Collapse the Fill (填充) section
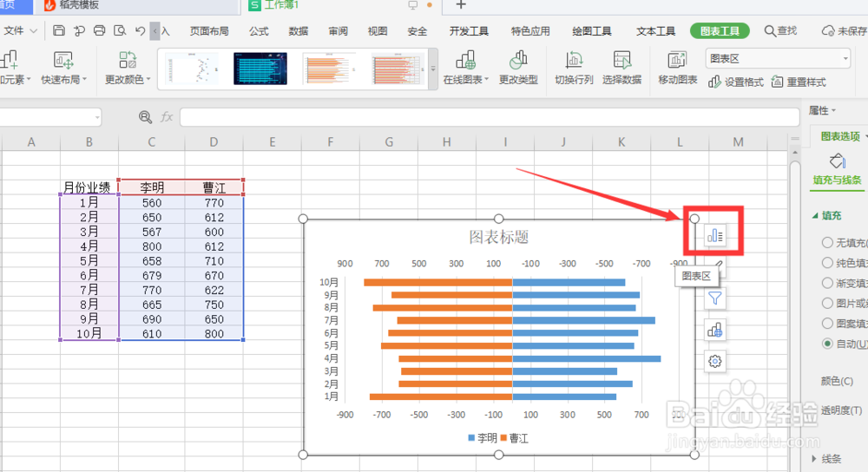 (x=815, y=215)
